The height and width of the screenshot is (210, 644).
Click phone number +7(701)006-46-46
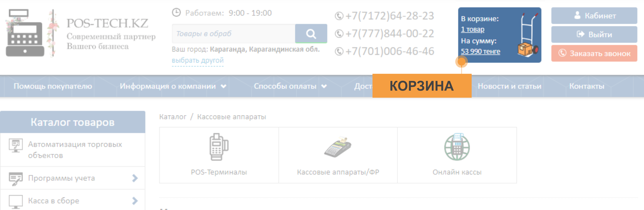click(x=389, y=51)
